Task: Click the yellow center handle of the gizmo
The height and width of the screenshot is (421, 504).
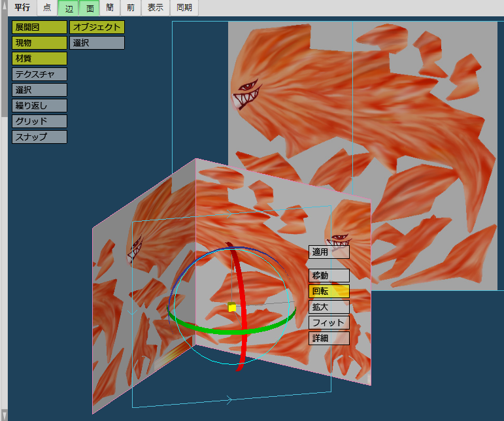Action: pos(232,307)
